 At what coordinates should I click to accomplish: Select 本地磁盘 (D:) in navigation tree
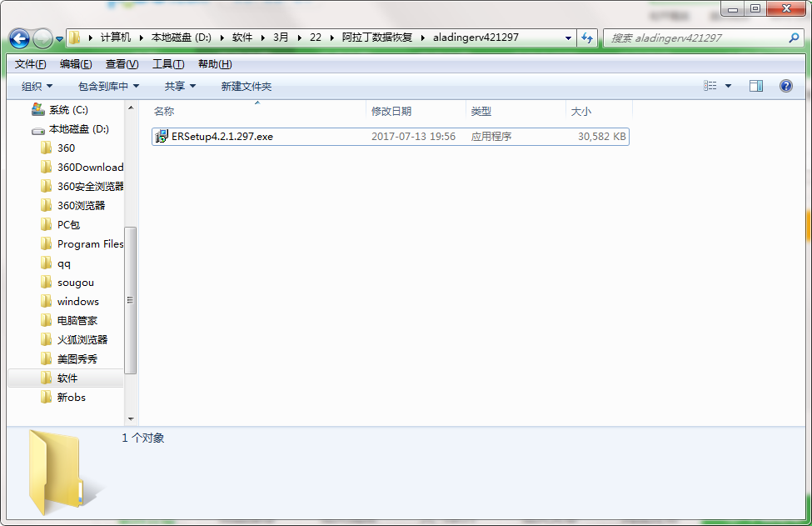[x=79, y=128]
